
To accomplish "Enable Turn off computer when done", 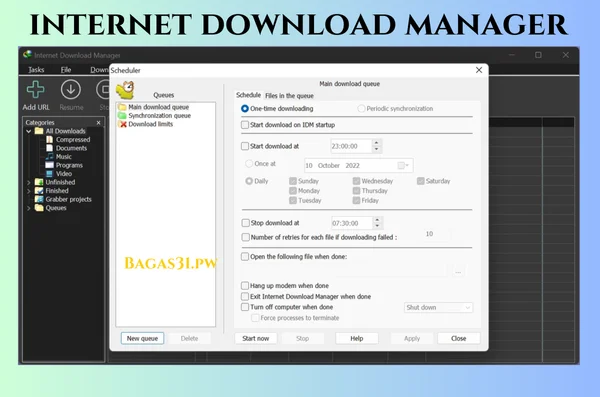I will tap(245, 307).
